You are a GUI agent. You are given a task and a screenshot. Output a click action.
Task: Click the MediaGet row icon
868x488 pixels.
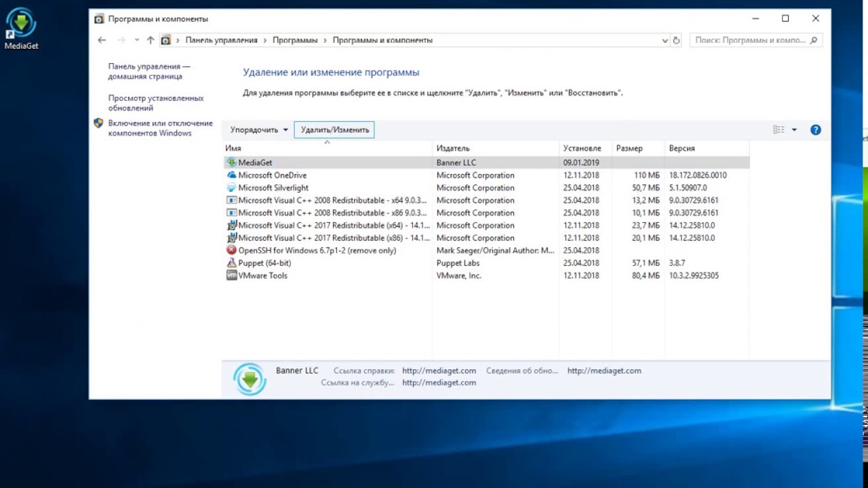[231, 163]
